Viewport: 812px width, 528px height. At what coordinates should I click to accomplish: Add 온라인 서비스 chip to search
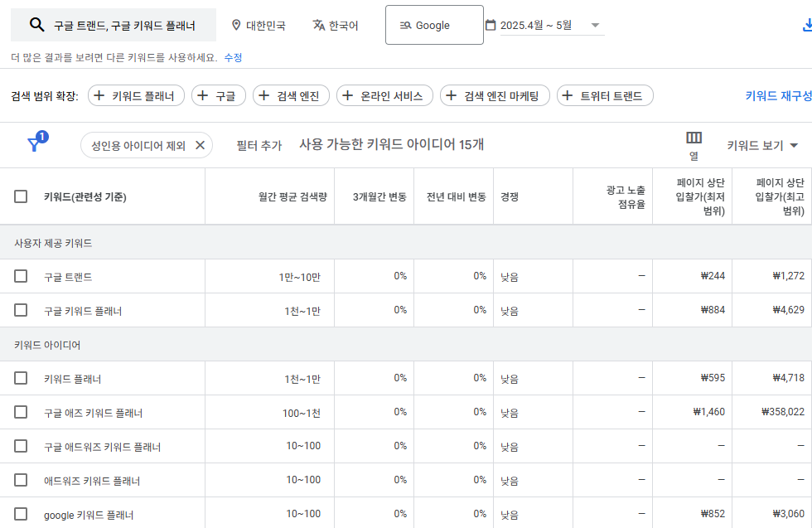[x=384, y=95]
